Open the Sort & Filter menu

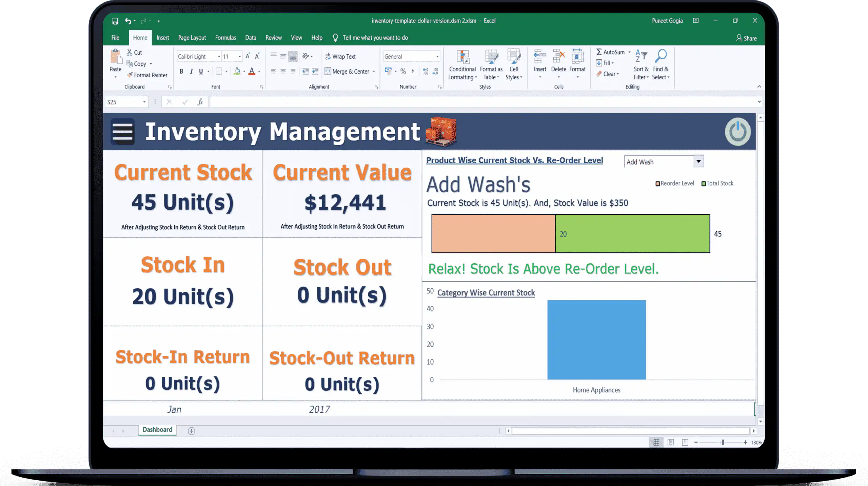tap(641, 65)
